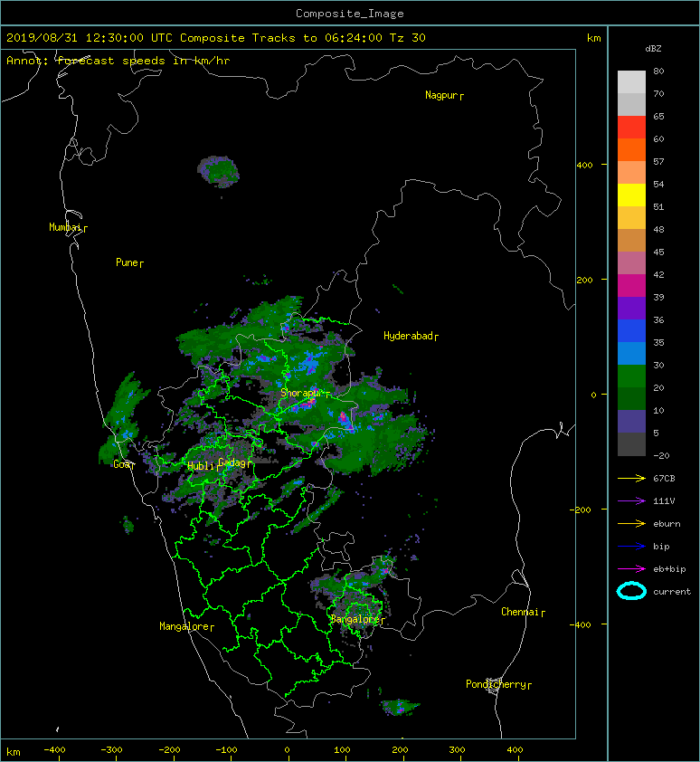This screenshot has width=700, height=762.
Task: Click the Pondicherry city label
Action: [496, 684]
